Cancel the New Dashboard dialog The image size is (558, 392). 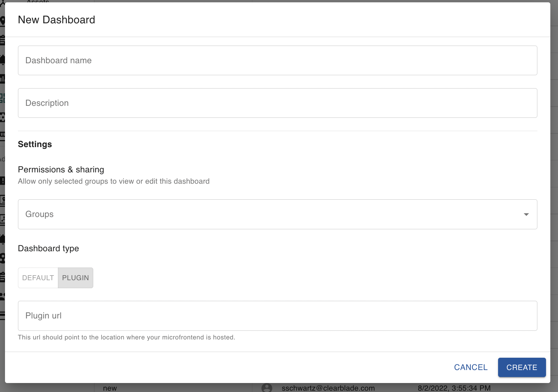pyautogui.click(x=470, y=367)
